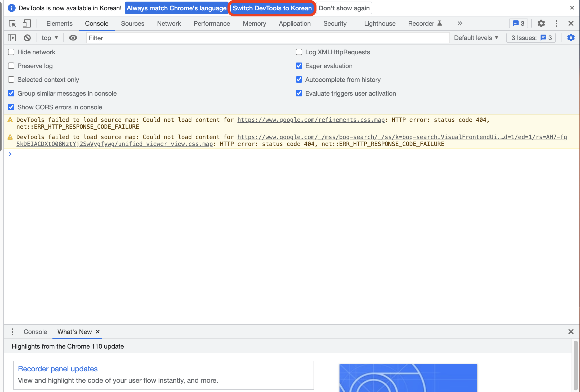Open the customize DevTools three-dot menu

coord(556,24)
